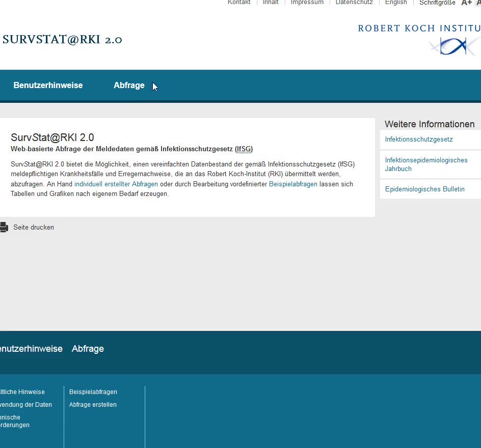Screen dimensions: 481x448
Task: Click the printer icon
Action: point(4,228)
